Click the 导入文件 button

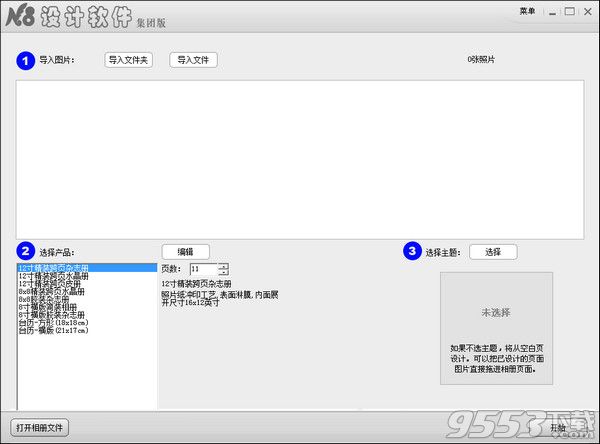click(193, 60)
